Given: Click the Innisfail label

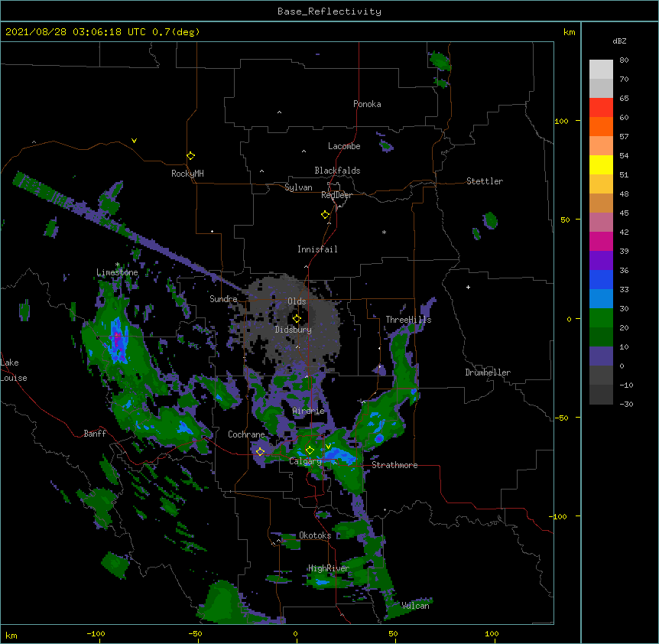Looking at the screenshot, I should pos(317,249).
